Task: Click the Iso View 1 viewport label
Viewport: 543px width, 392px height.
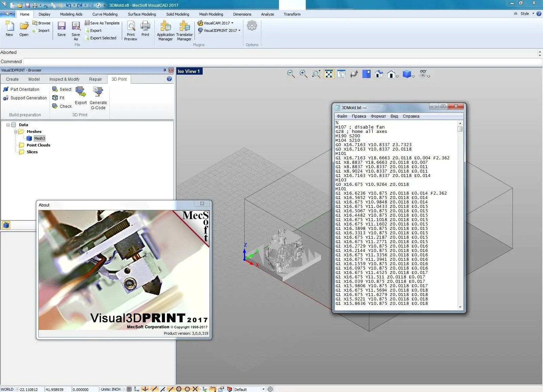Action: (x=189, y=71)
